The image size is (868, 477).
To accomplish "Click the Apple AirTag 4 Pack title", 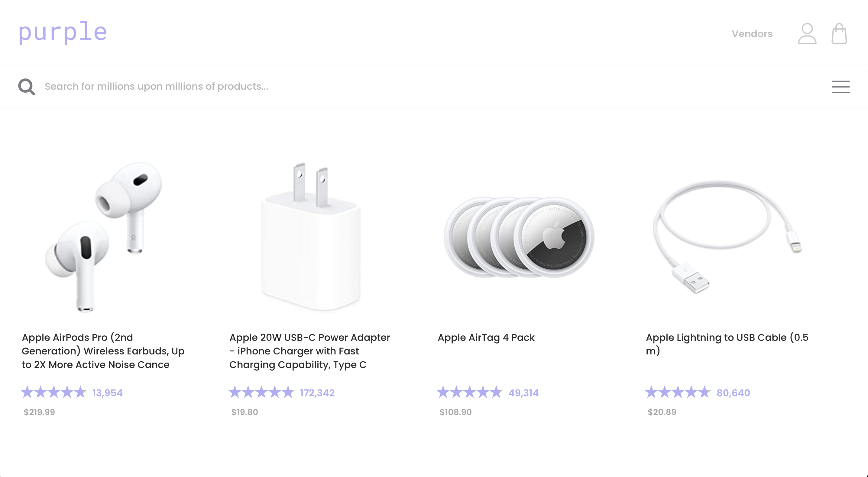I will (x=486, y=337).
